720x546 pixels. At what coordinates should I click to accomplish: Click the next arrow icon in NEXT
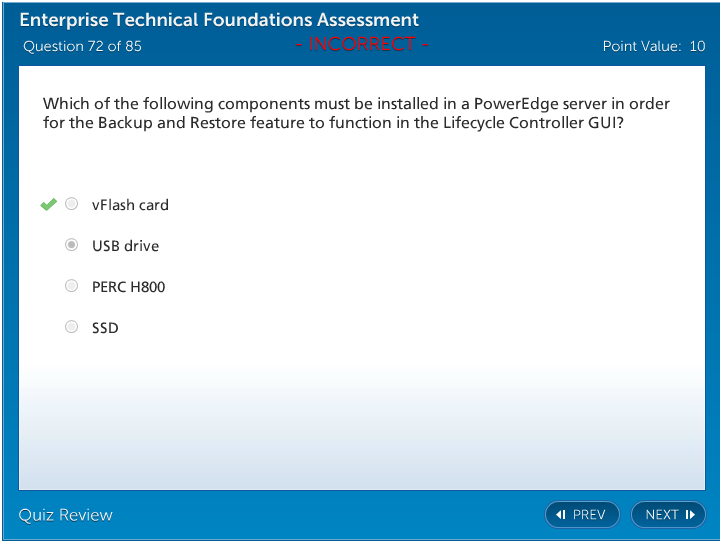pos(690,515)
